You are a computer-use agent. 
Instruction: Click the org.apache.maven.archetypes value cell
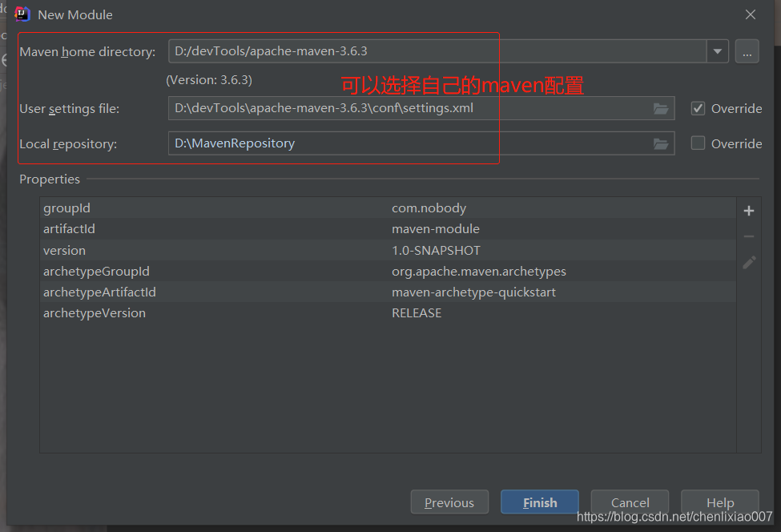point(479,272)
